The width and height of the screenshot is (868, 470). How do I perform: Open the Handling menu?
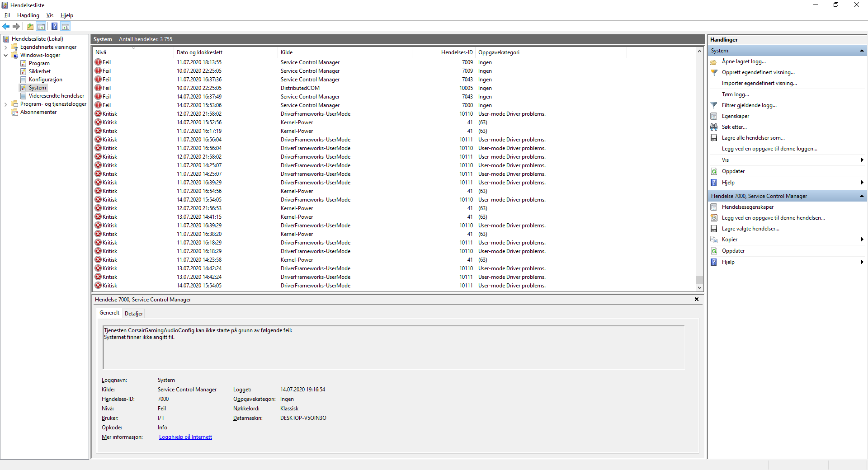pyautogui.click(x=28, y=15)
